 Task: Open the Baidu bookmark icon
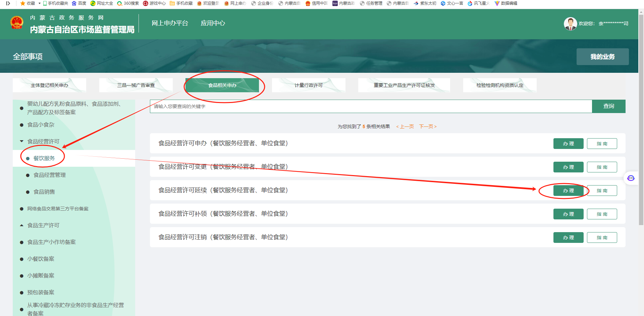(x=74, y=3)
